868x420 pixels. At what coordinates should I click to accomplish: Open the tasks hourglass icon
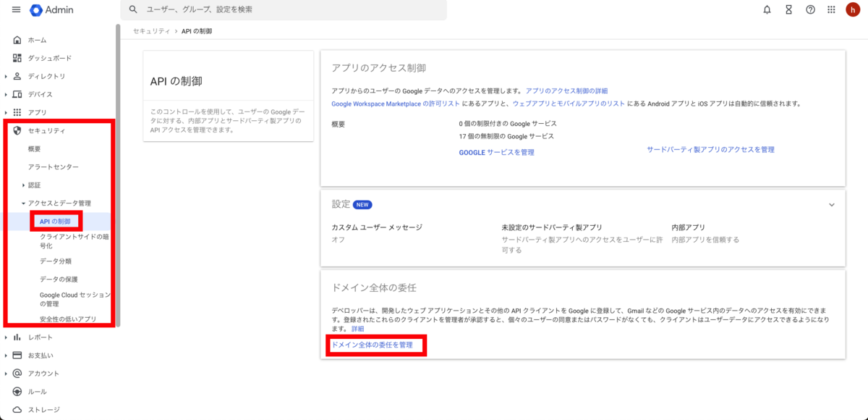click(788, 10)
